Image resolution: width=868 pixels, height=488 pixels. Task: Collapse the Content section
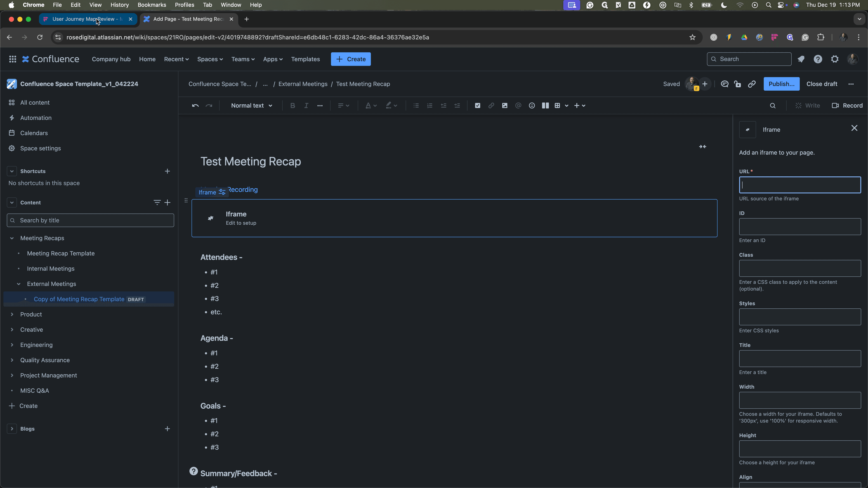point(12,202)
